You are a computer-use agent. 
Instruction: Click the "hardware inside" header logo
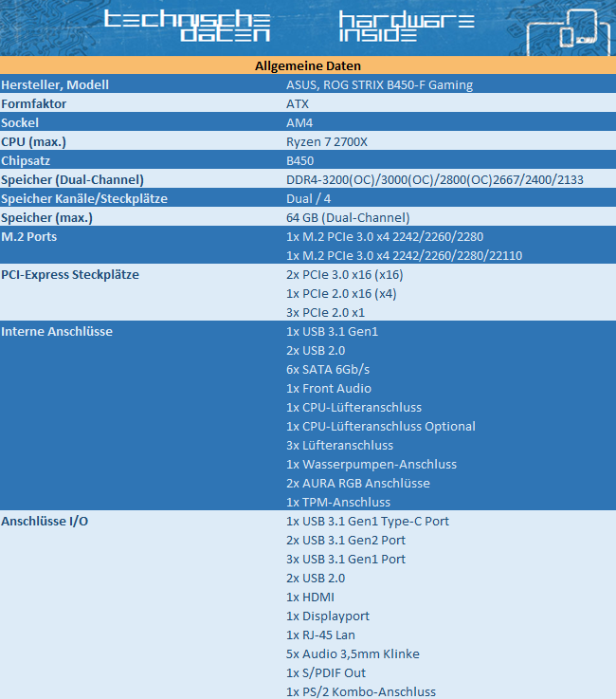point(406,28)
